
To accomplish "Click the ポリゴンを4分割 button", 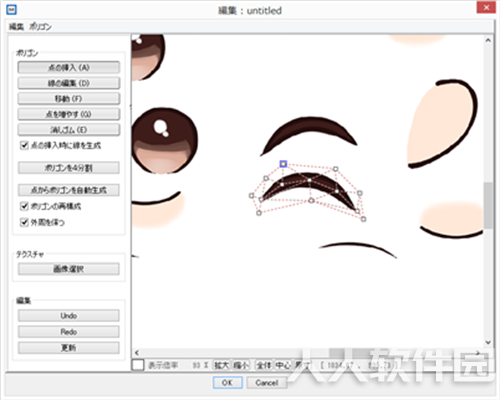I will click(x=69, y=168).
